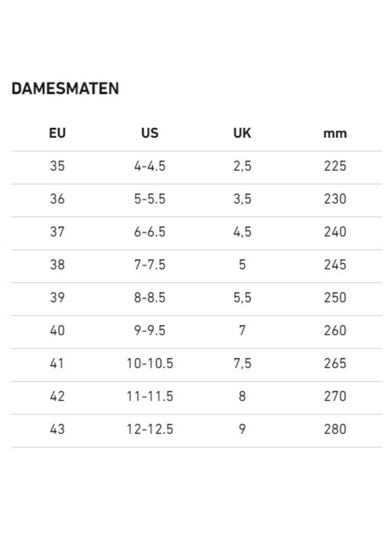The width and height of the screenshot is (392, 535).
Task: Click EU size 42 cell
Action: point(57,396)
